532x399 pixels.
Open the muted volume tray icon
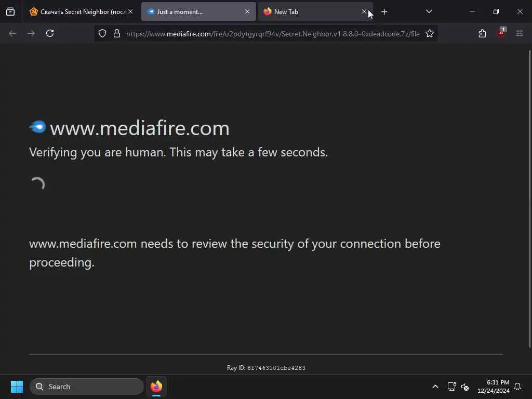[465, 387]
